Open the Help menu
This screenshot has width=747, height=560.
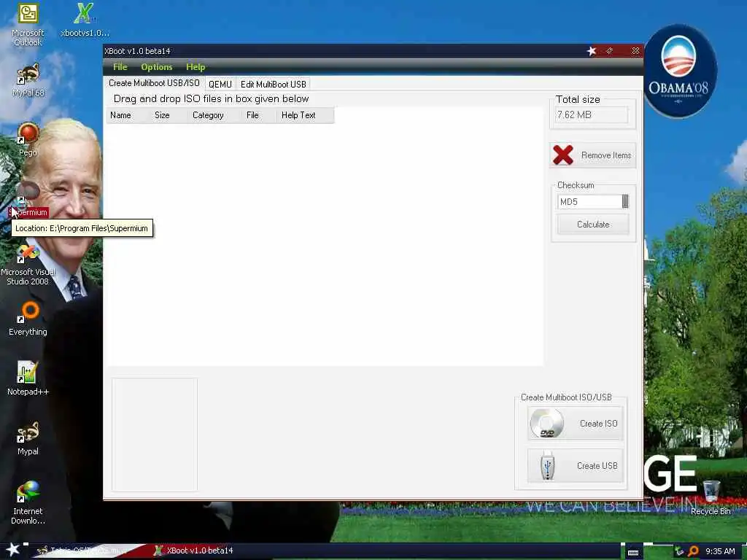196,67
